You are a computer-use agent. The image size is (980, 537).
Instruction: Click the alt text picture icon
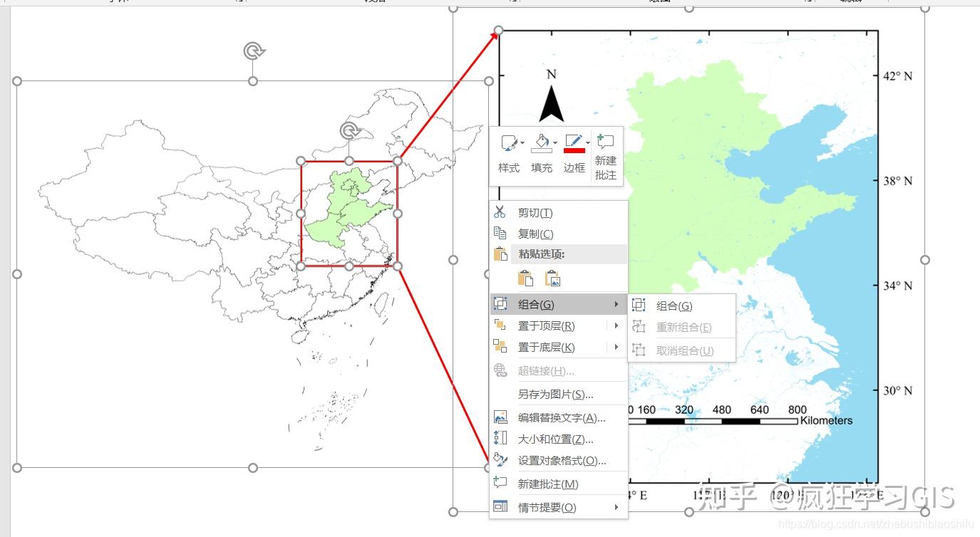500,417
